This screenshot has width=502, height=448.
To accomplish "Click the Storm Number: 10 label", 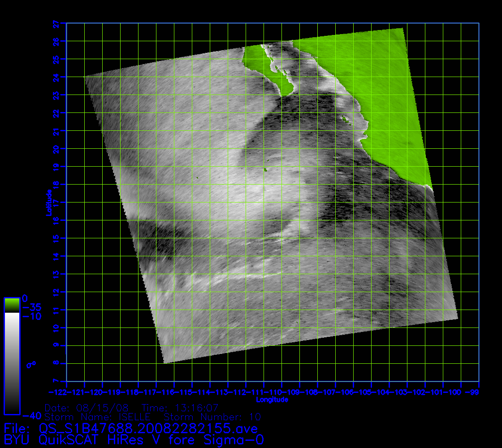I will 212,418.
